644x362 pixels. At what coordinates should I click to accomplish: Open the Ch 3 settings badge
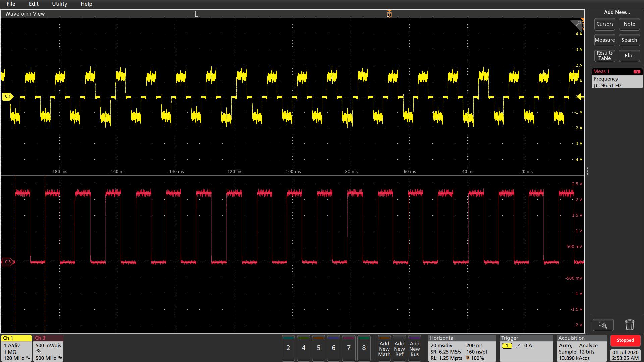coord(48,348)
